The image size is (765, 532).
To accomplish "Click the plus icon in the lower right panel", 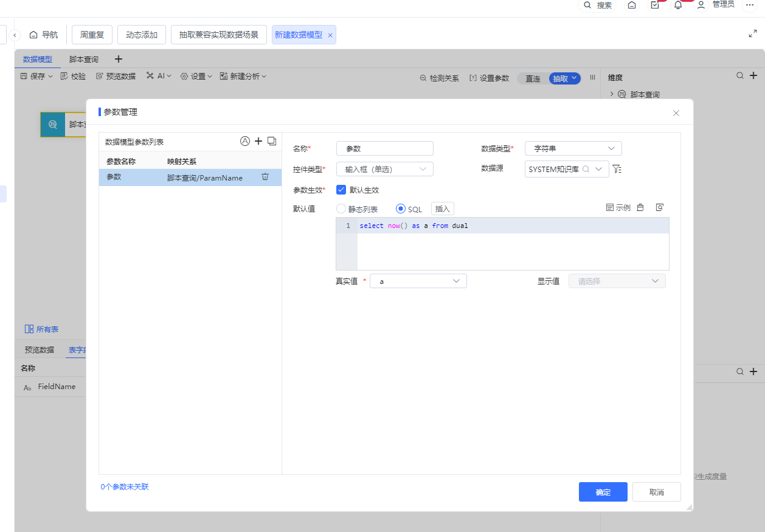I will (x=753, y=371).
